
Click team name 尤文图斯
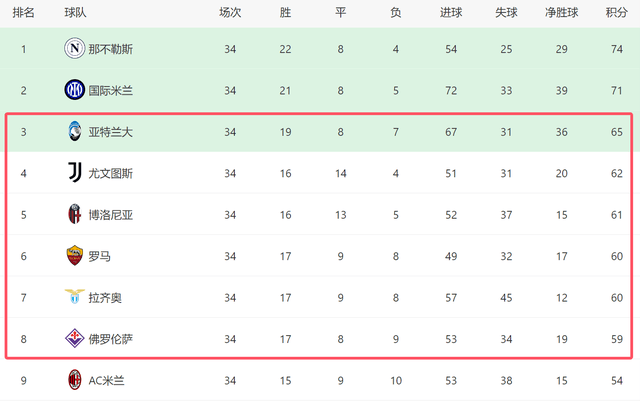[110, 173]
